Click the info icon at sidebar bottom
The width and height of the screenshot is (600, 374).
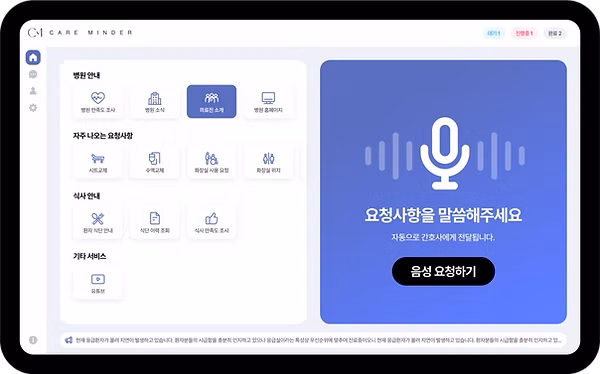(x=33, y=340)
